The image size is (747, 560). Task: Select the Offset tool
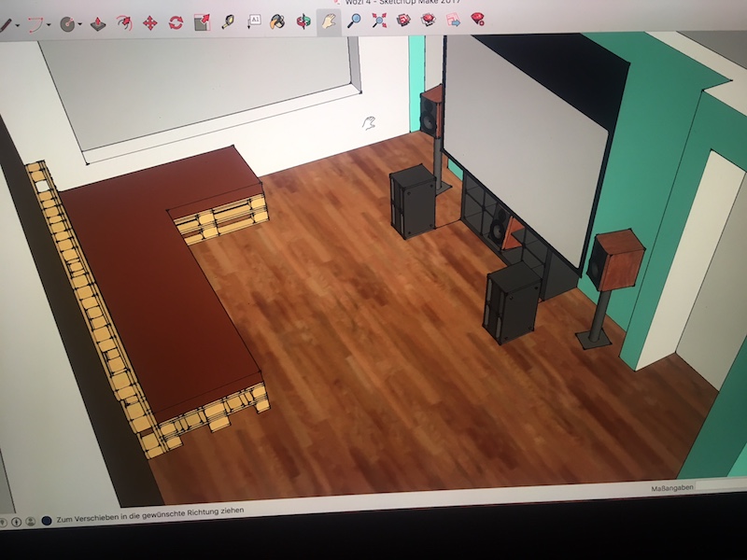[x=124, y=22]
